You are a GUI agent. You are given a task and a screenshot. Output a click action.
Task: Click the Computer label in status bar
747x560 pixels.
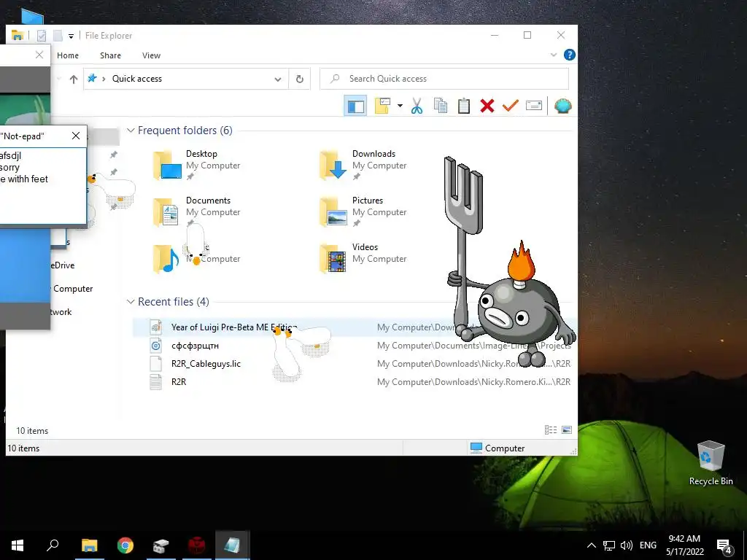505,448
